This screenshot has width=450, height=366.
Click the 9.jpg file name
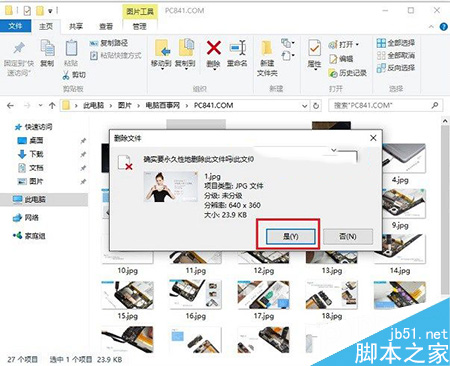click(x=400, y=225)
